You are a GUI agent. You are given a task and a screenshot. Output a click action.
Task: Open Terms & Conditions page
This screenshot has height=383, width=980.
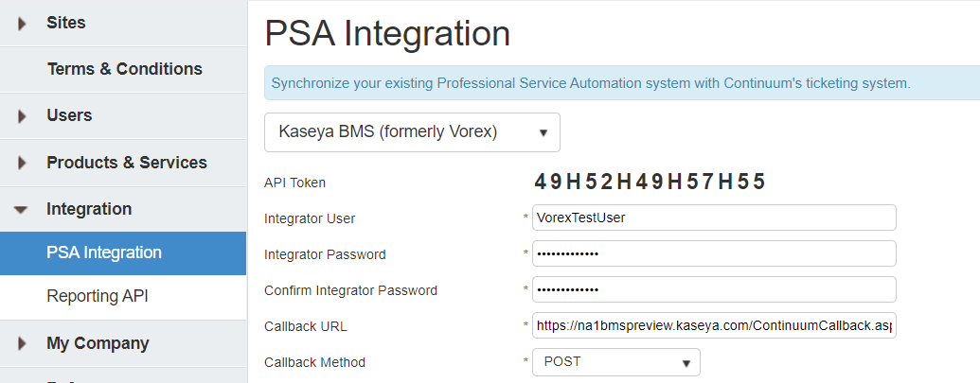click(124, 69)
